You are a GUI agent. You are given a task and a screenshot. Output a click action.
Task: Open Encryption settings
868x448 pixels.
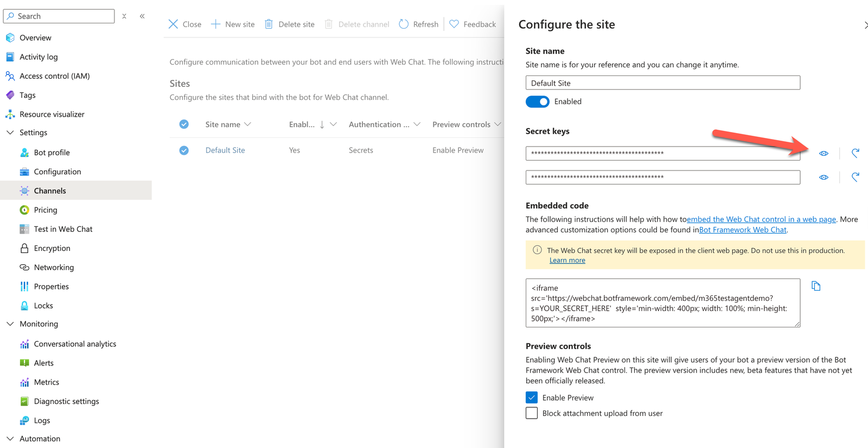pos(52,248)
